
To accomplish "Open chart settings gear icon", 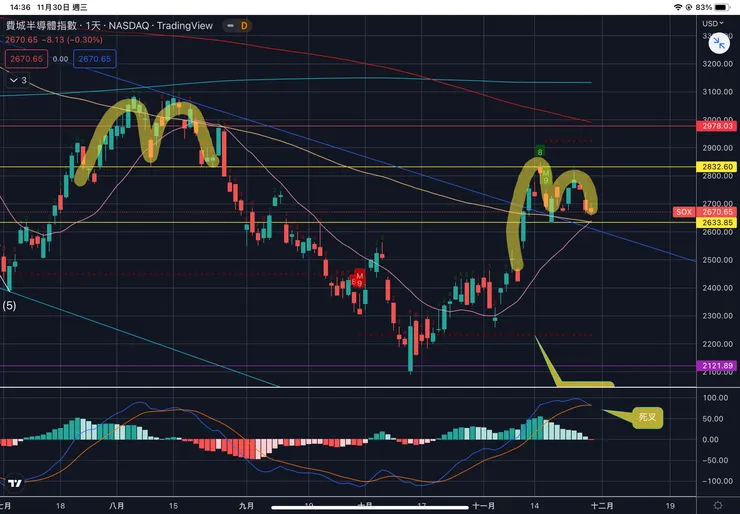I will 718,506.
